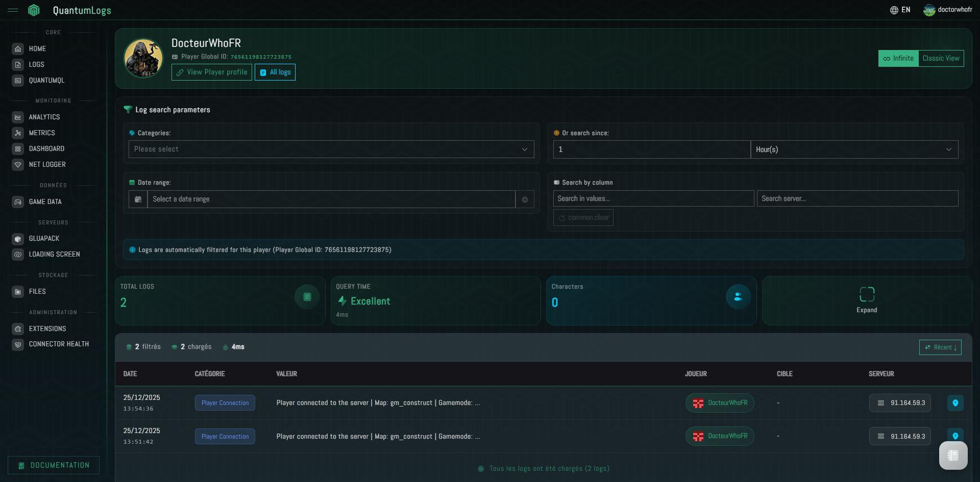Open the Documentation button
The height and width of the screenshot is (482, 980).
point(54,465)
